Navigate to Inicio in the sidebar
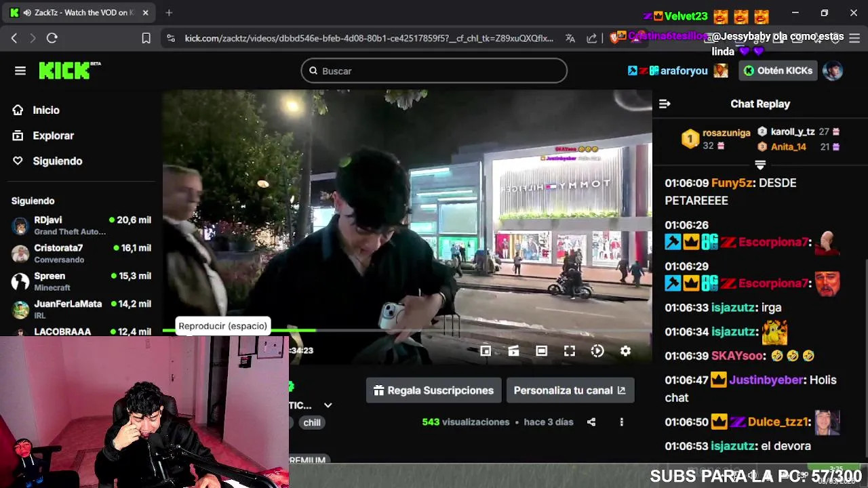868x488 pixels. [46, 110]
